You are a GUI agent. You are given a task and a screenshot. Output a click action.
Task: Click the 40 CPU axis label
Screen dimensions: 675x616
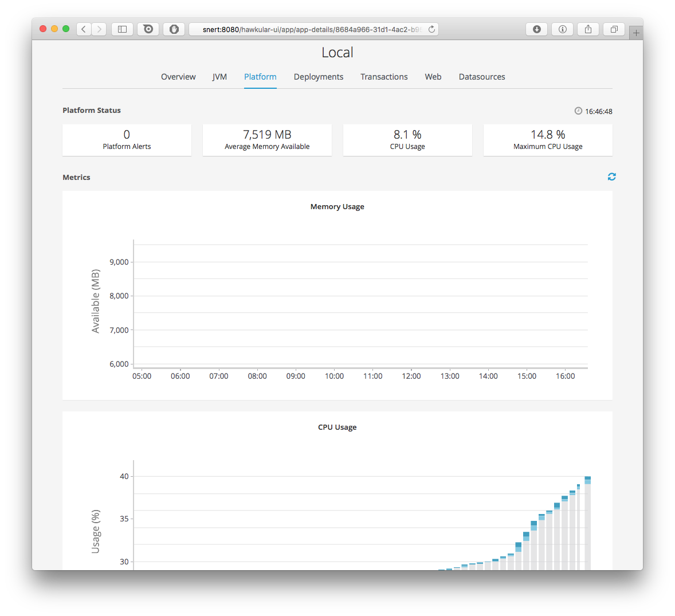(124, 477)
